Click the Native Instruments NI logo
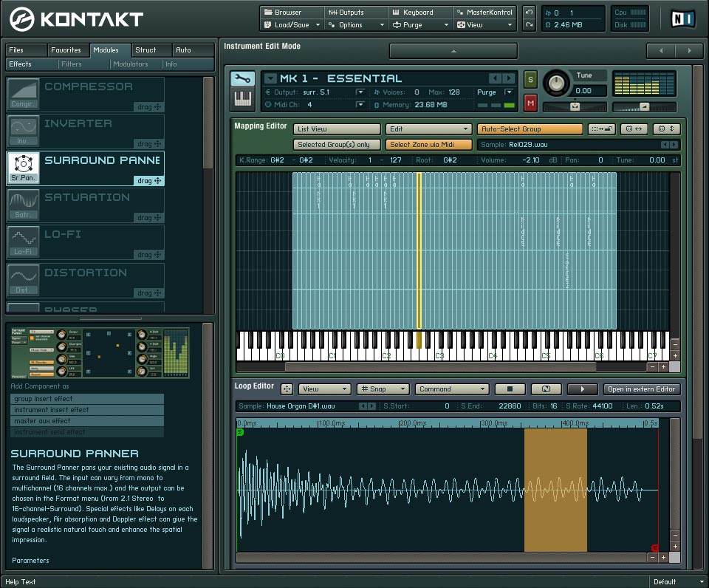The image size is (709, 588). coord(682,18)
